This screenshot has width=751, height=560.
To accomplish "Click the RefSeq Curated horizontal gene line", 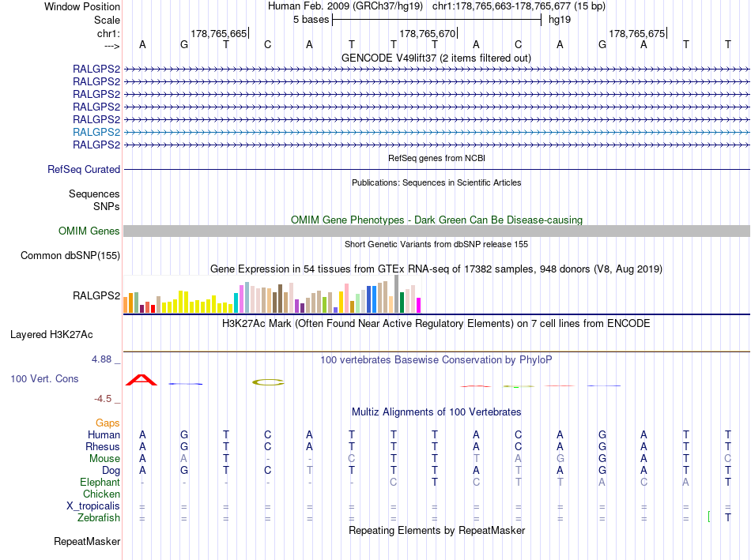I will pyautogui.click(x=436, y=170).
